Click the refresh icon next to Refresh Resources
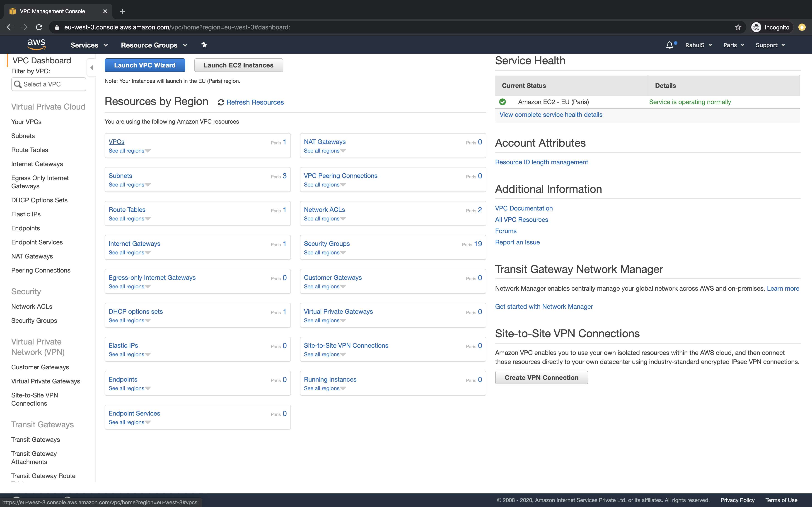This screenshot has width=812, height=507. click(x=221, y=102)
